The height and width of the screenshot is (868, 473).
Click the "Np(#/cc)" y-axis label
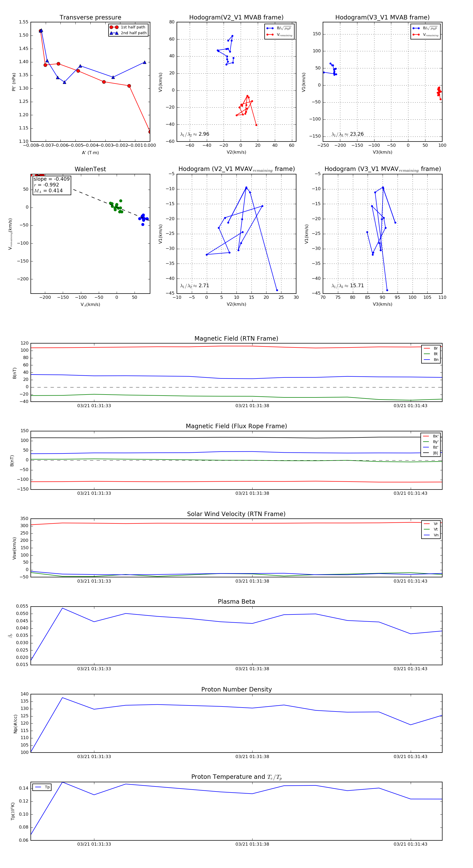(x=15, y=724)
